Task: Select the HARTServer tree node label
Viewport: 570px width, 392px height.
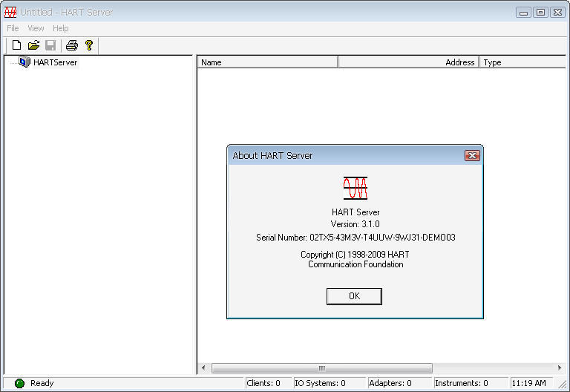Action: (x=55, y=62)
